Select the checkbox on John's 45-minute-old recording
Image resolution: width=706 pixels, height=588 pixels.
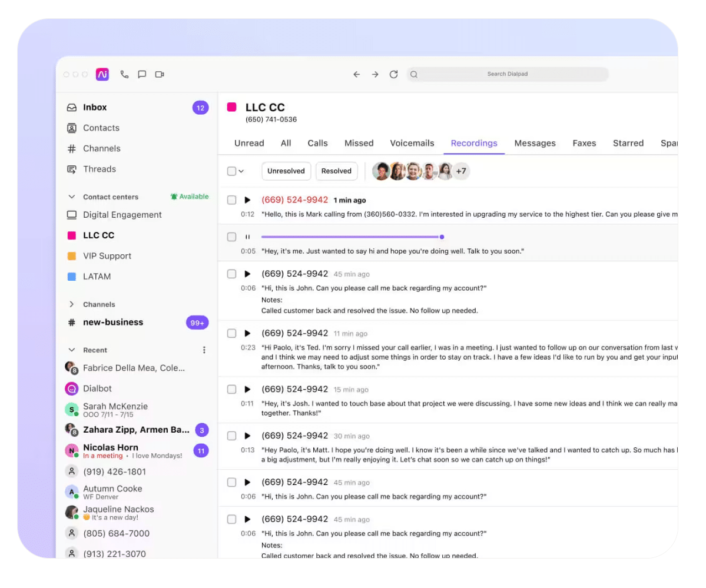click(231, 274)
